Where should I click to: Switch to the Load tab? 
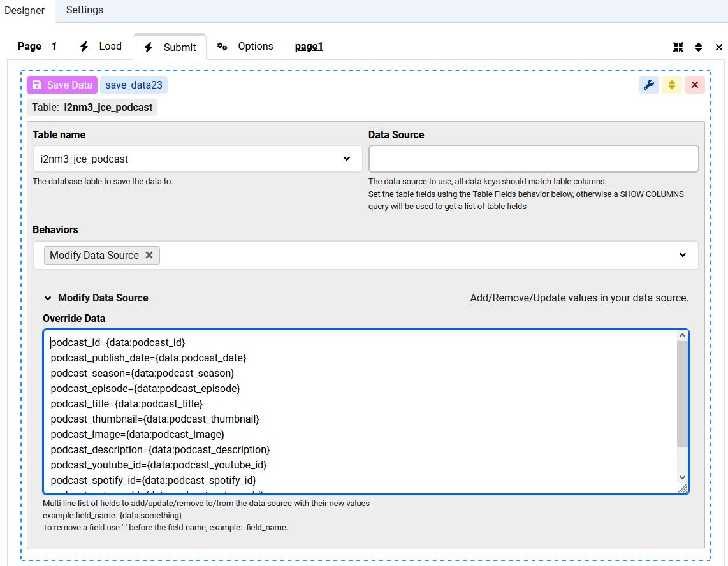click(101, 47)
